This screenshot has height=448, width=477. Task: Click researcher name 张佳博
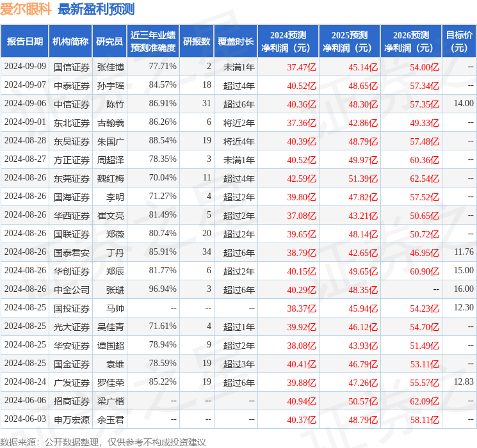pyautogui.click(x=110, y=67)
